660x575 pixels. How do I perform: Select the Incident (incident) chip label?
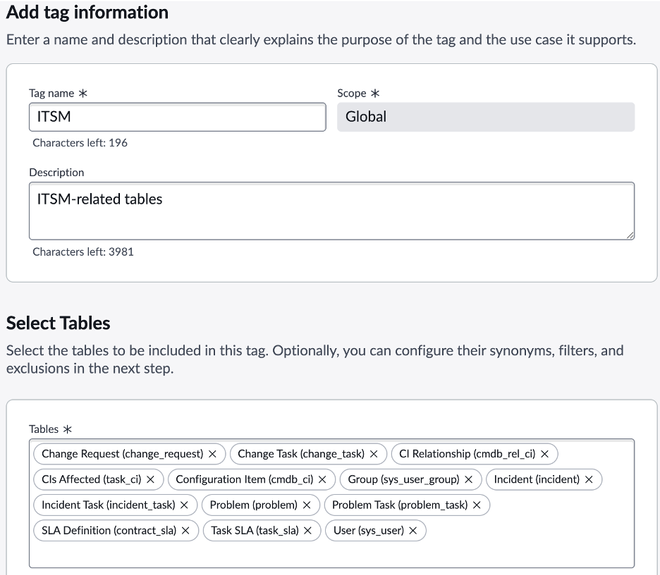click(x=536, y=480)
